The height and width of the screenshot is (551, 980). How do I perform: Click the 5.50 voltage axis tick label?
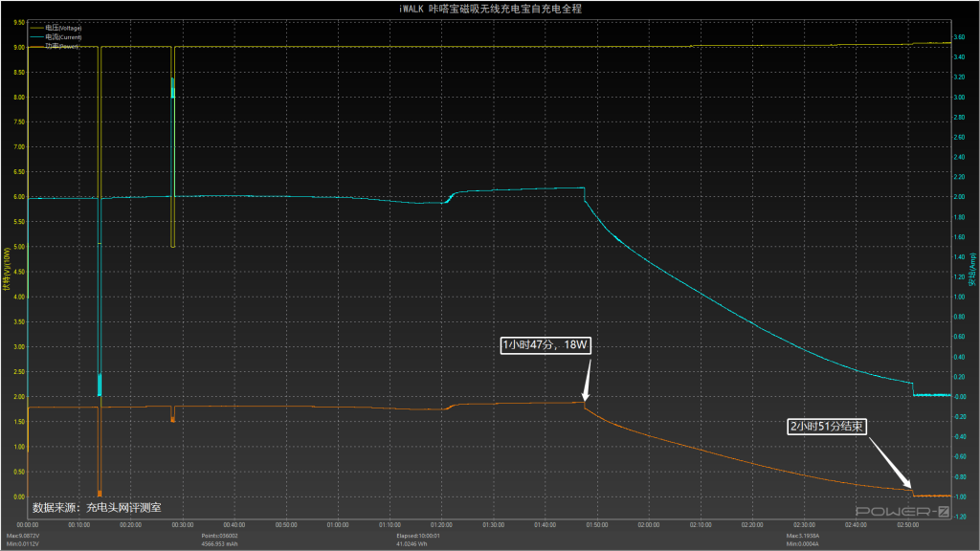[19, 222]
